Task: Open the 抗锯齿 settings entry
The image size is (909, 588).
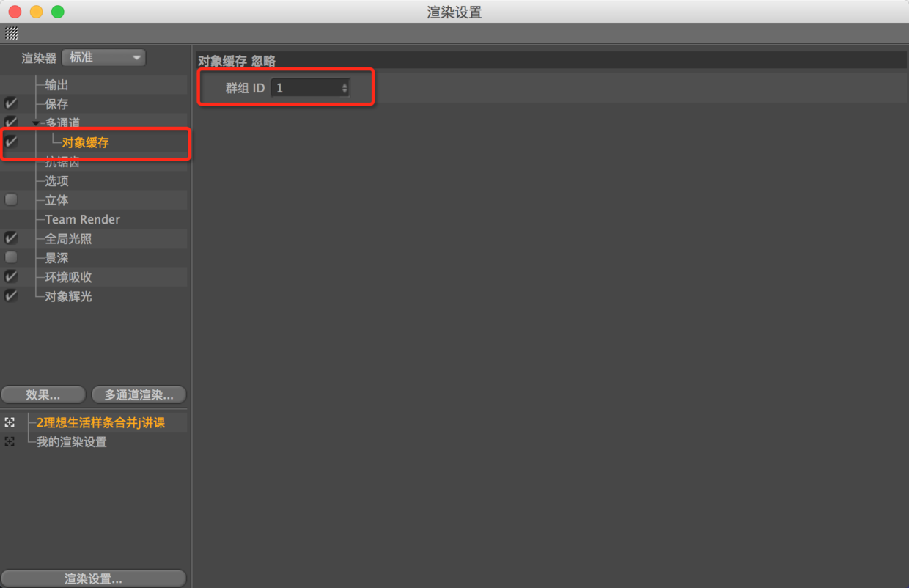Action: (x=62, y=162)
